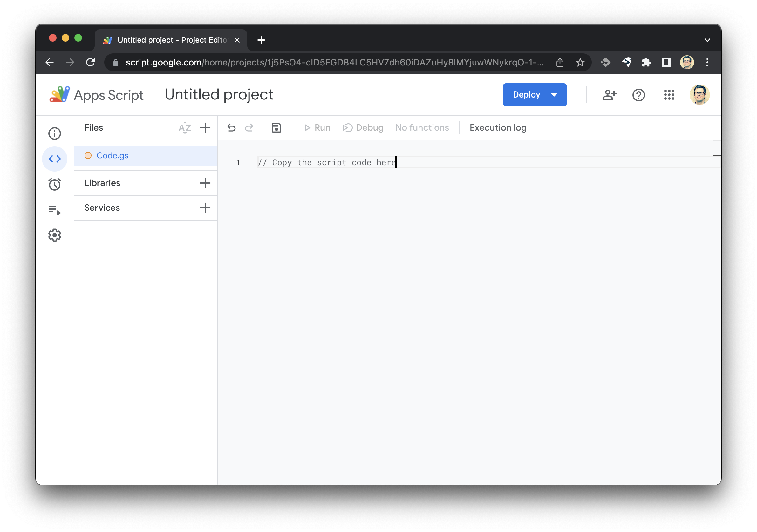The height and width of the screenshot is (532, 757).
Task: Add a collaborator with person icon
Action: (x=609, y=94)
